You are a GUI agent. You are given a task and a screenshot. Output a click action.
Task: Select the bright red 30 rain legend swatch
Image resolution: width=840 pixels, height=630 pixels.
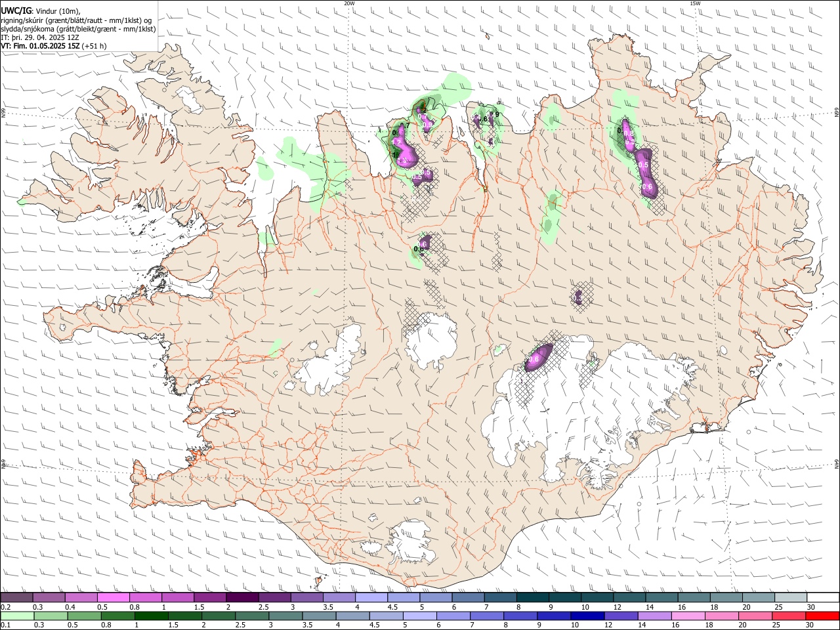tap(822, 616)
